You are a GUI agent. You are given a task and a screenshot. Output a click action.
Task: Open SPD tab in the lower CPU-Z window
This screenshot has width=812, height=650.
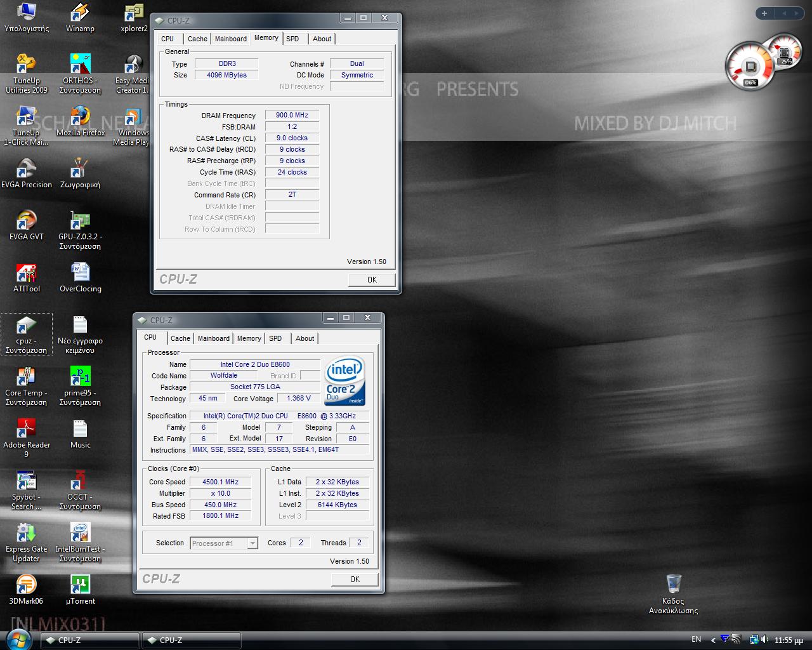click(x=275, y=338)
